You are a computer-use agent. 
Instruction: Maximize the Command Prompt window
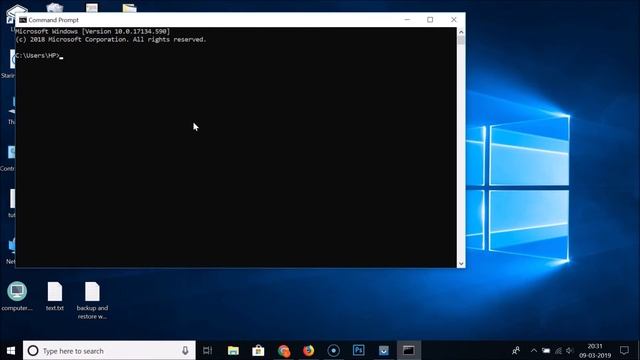coord(430,20)
